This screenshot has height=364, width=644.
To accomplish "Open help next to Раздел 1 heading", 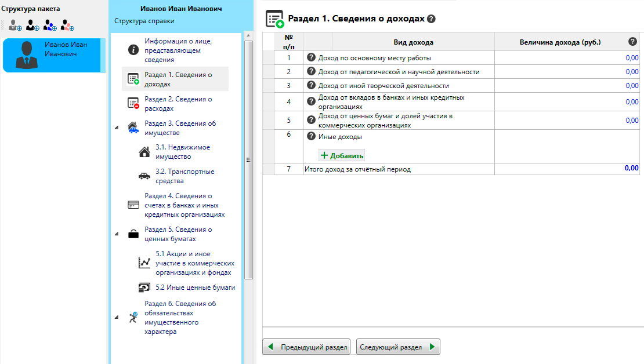I will (x=431, y=19).
